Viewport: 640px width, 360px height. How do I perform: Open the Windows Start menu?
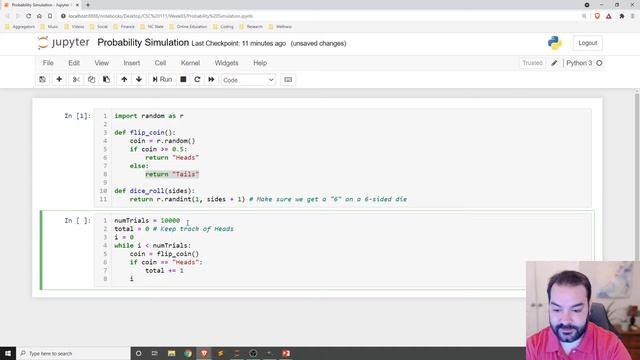(x=8, y=353)
